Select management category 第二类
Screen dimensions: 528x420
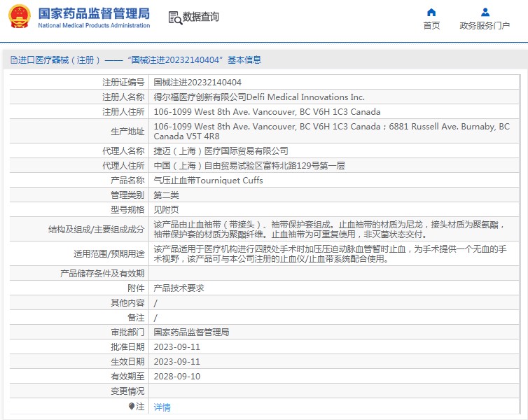(x=167, y=195)
